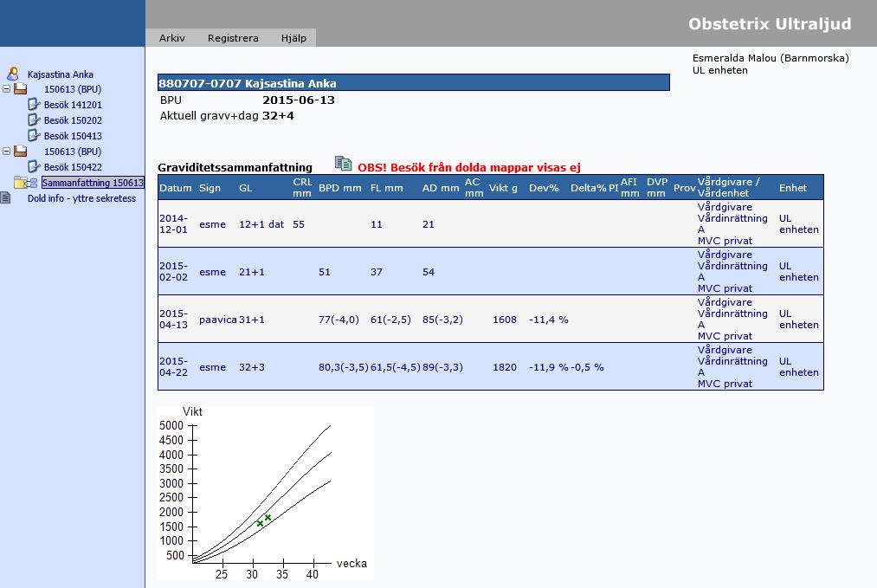Click the CRL value 55
This screenshot has height=588, width=877.
click(x=299, y=224)
